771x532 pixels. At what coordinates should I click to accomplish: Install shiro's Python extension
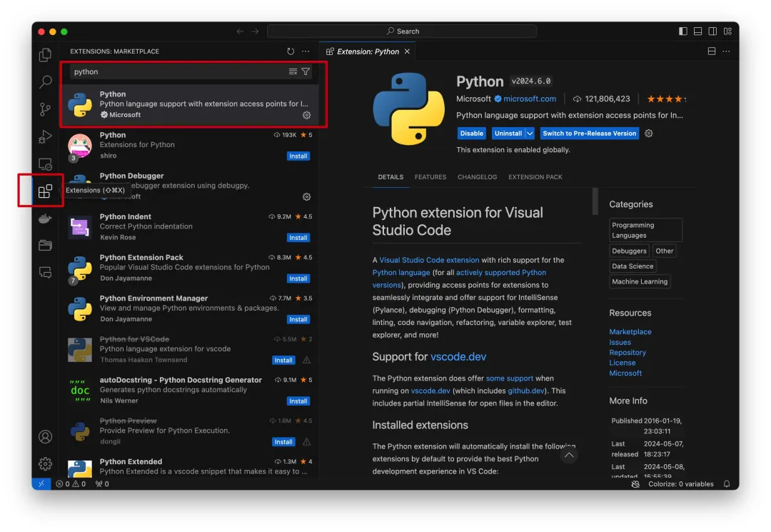pyautogui.click(x=298, y=156)
